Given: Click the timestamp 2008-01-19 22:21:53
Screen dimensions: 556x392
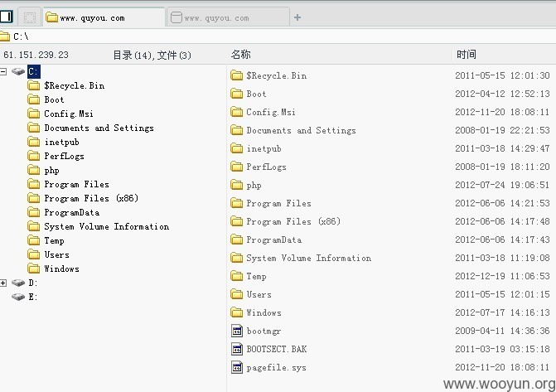Looking at the screenshot, I should click(502, 130).
